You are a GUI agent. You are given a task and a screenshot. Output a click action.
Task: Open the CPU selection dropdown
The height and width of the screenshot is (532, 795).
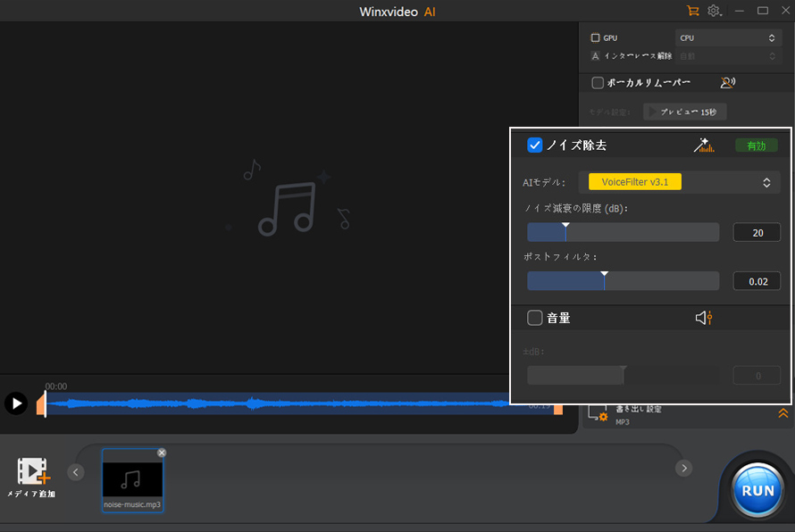[728, 38]
